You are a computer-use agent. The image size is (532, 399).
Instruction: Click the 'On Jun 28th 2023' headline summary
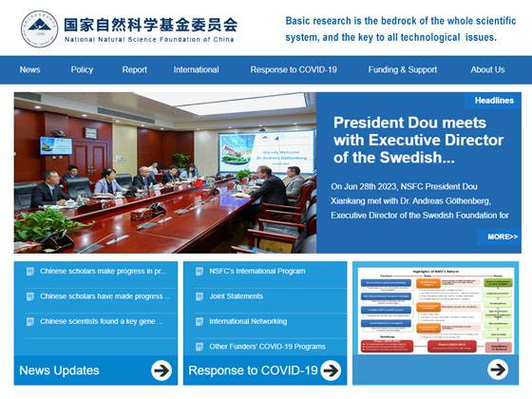click(420, 200)
